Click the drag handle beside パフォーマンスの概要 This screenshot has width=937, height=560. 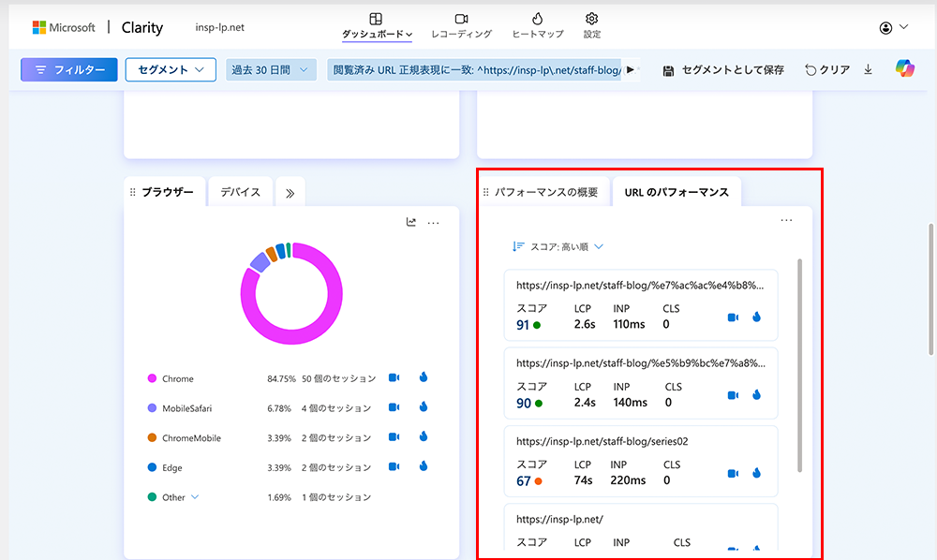coord(485,192)
